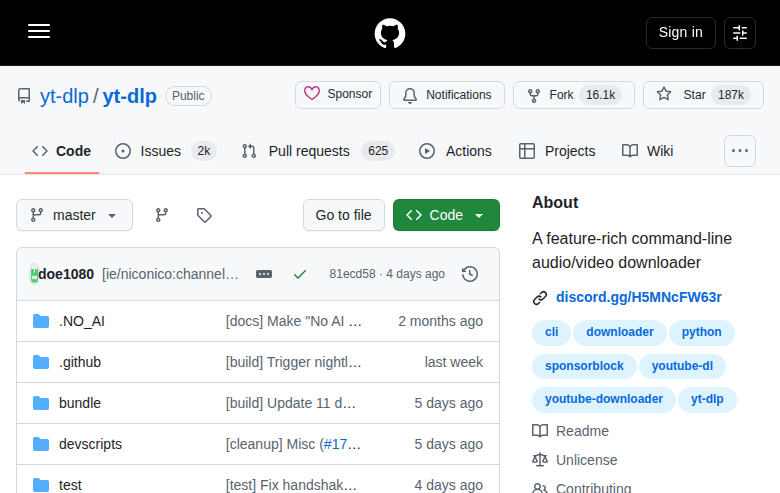
Task: Select the sponsorblock topic tag
Action: tap(584, 366)
